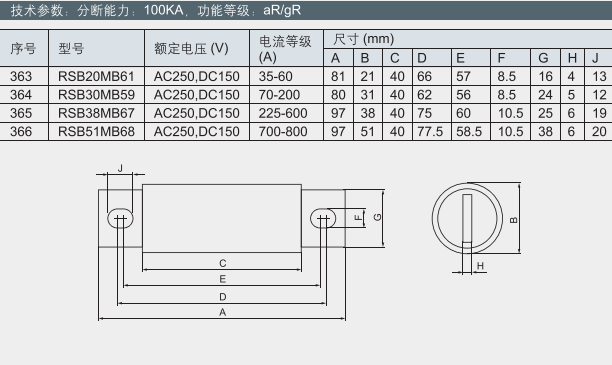Click the right oval mounting hole in diagram
The width and height of the screenshot is (612, 365).
point(323,218)
